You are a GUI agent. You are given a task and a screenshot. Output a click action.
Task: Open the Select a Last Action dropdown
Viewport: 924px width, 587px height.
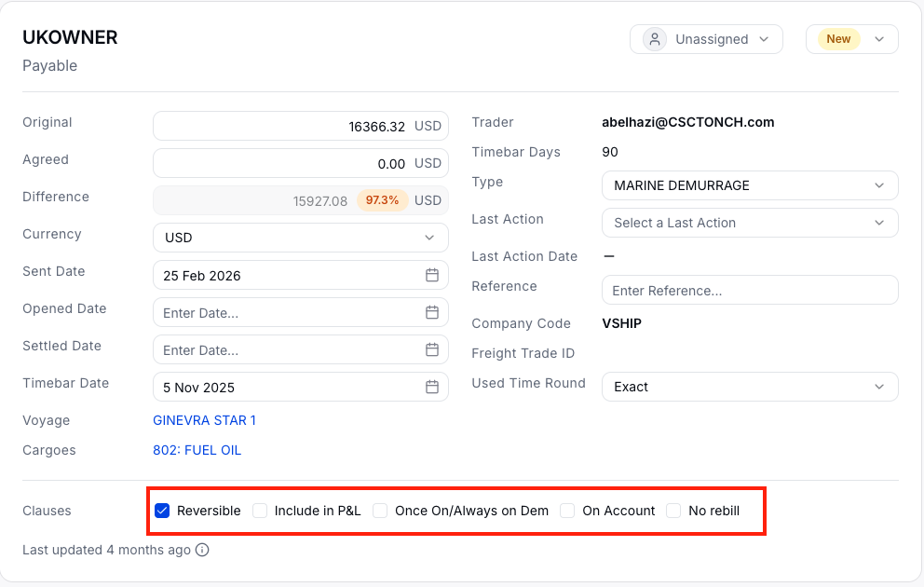click(750, 223)
